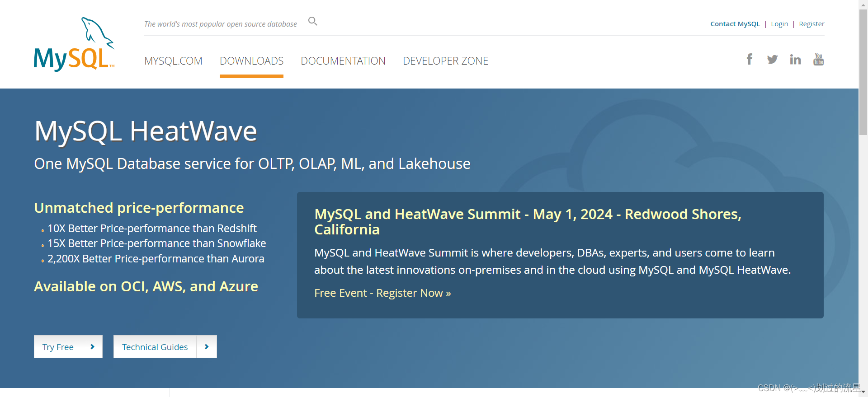
Task: Click 'Available on OCI, AWS, and Azure' text
Action: 146,286
